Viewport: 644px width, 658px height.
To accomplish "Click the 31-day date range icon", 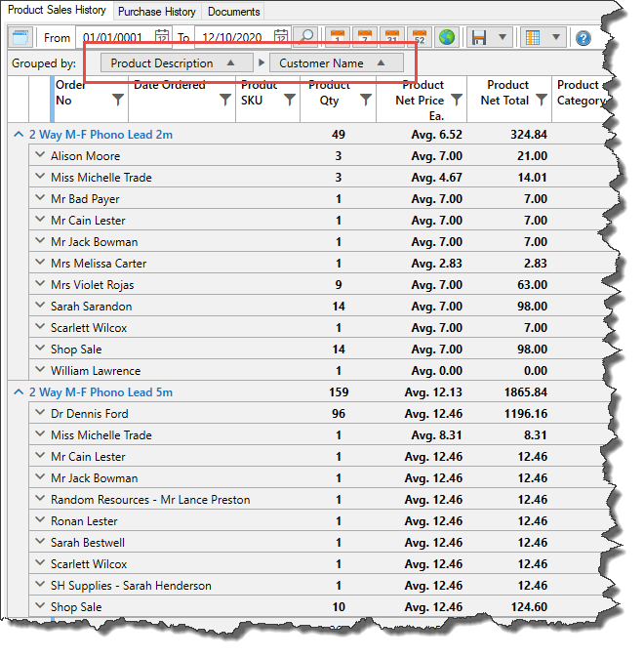I will [x=390, y=37].
